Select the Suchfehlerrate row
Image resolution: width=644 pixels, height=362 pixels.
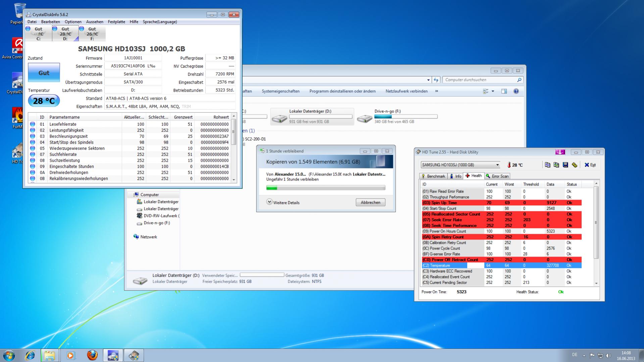coord(130,154)
